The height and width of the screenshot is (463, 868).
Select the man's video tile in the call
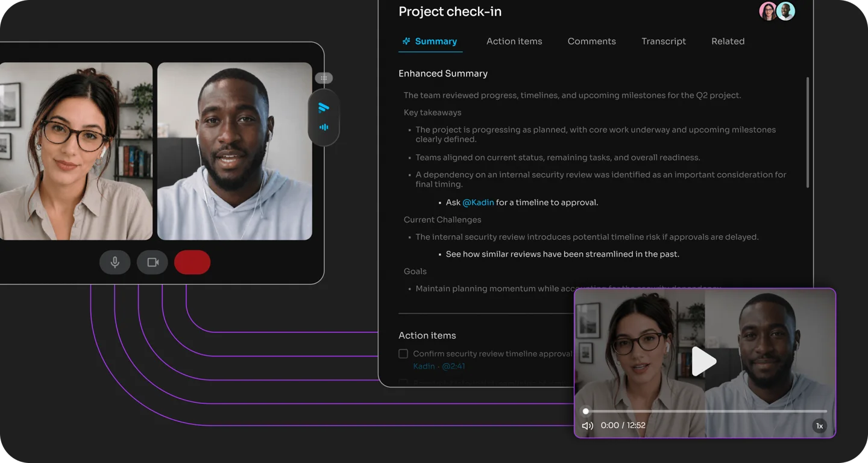(x=234, y=151)
